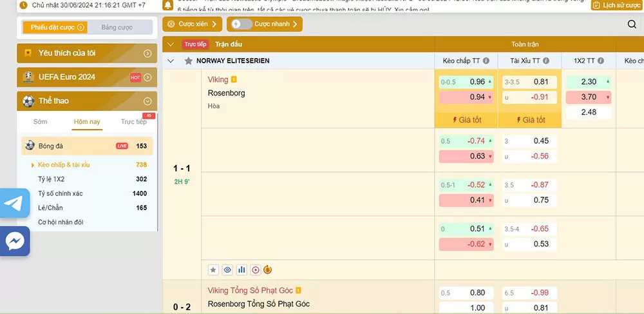Click the search magnifier icon

632,25
